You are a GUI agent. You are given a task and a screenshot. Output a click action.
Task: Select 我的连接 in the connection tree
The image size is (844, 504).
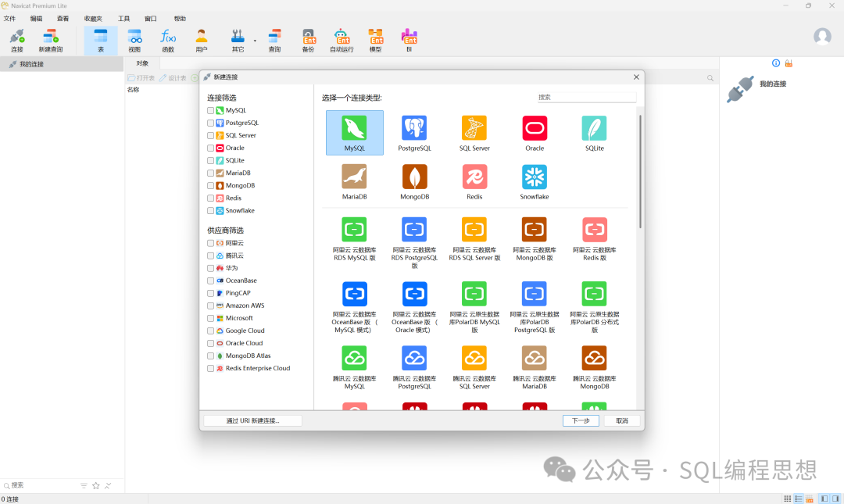31,64
